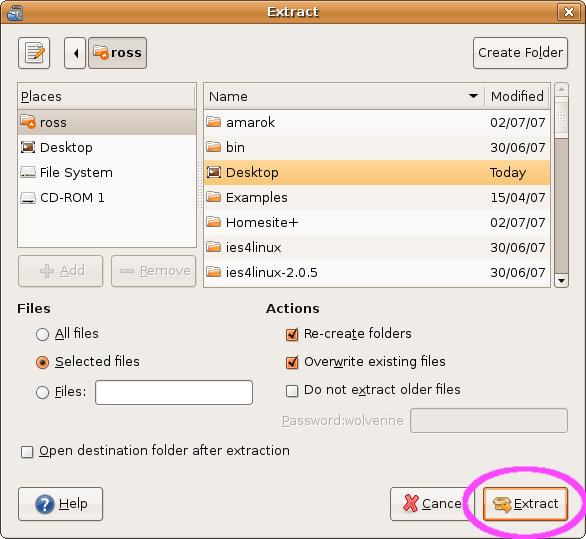The image size is (586, 539).
Task: Enable Open destination folder after extraction
Action: (27, 452)
